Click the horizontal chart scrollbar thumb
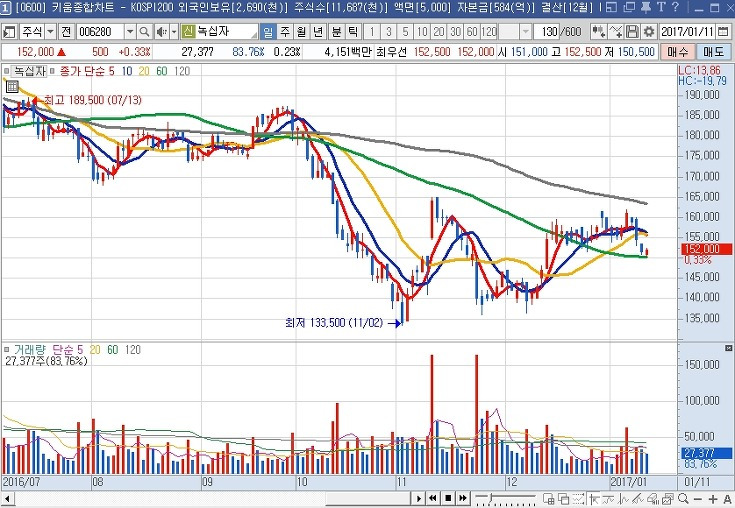The image size is (735, 508). 368,499
